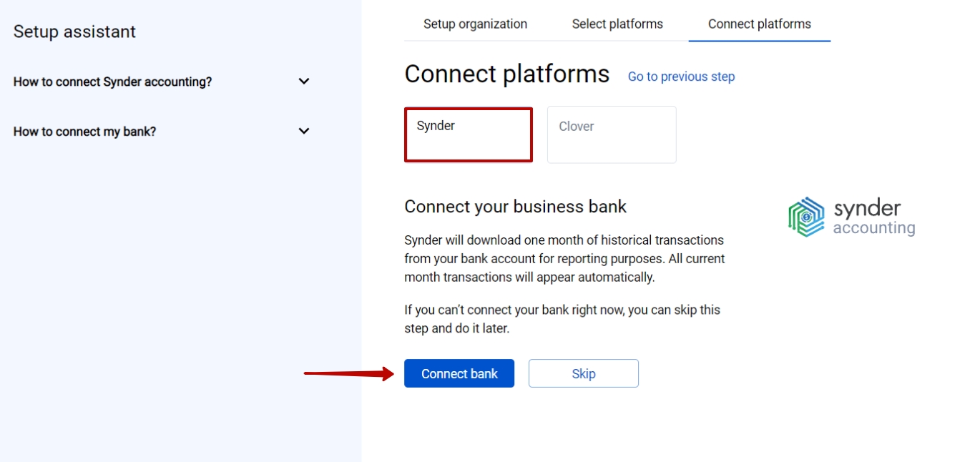Select the Connect platforms tab
980x462 pixels.
[x=760, y=24]
